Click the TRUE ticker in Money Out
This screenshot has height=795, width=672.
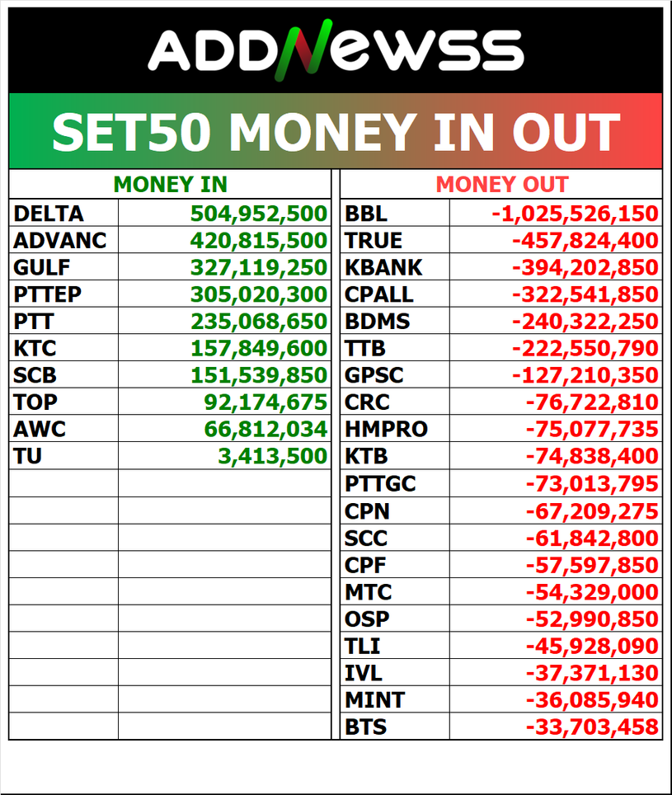(374, 241)
